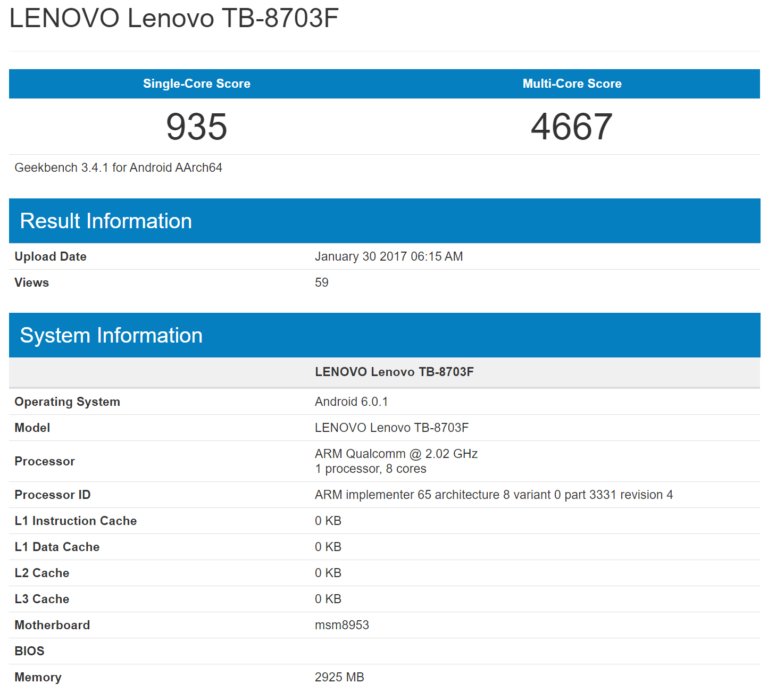768x700 pixels.
Task: Select the Upload Date row label
Action: coord(51,256)
